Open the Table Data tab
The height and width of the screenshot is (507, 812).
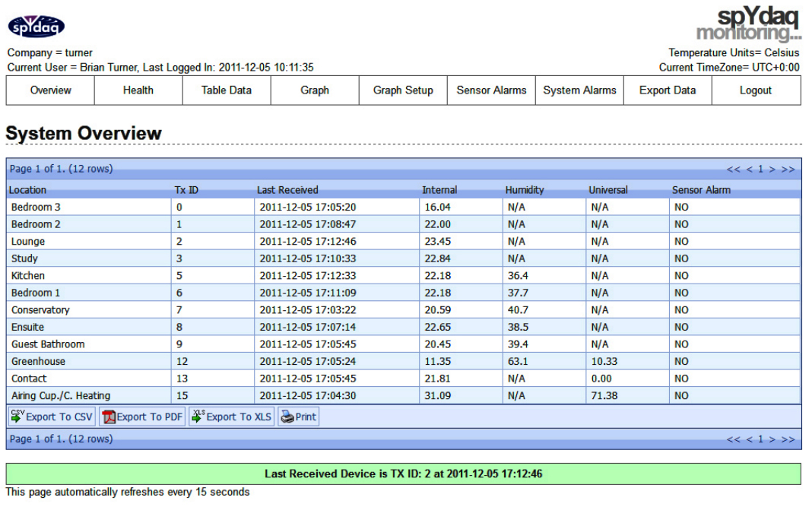pos(227,90)
